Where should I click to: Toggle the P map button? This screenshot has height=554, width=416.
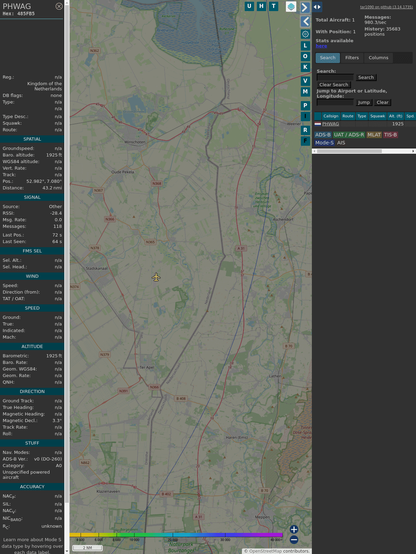coord(305,105)
